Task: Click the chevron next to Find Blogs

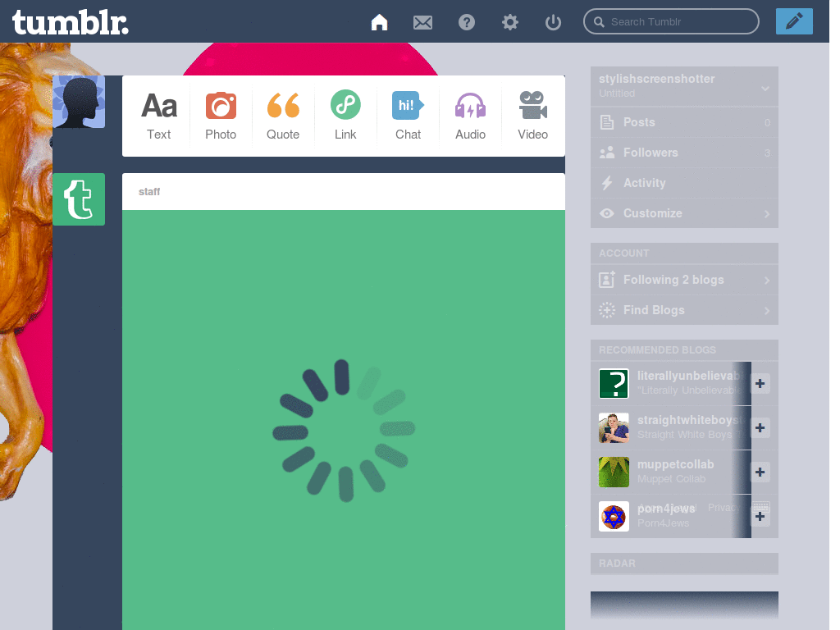Action: (767, 311)
